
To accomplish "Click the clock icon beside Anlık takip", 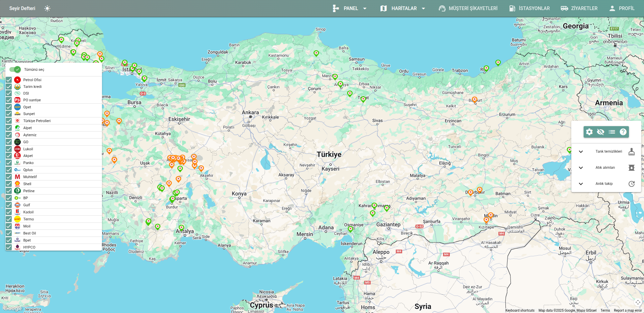I will tap(632, 184).
